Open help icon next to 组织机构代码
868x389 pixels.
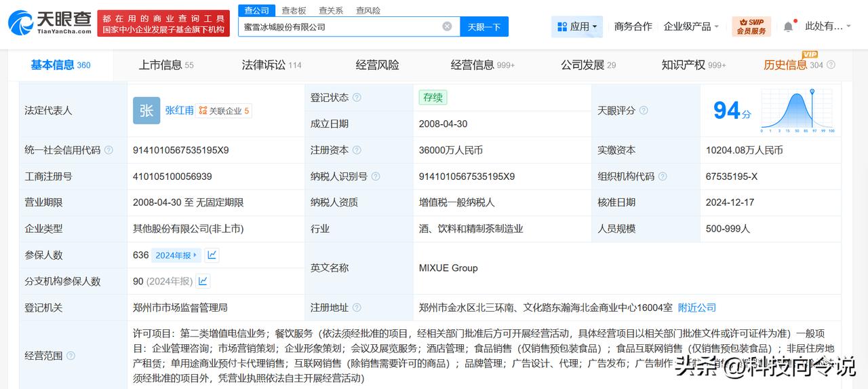click(663, 177)
